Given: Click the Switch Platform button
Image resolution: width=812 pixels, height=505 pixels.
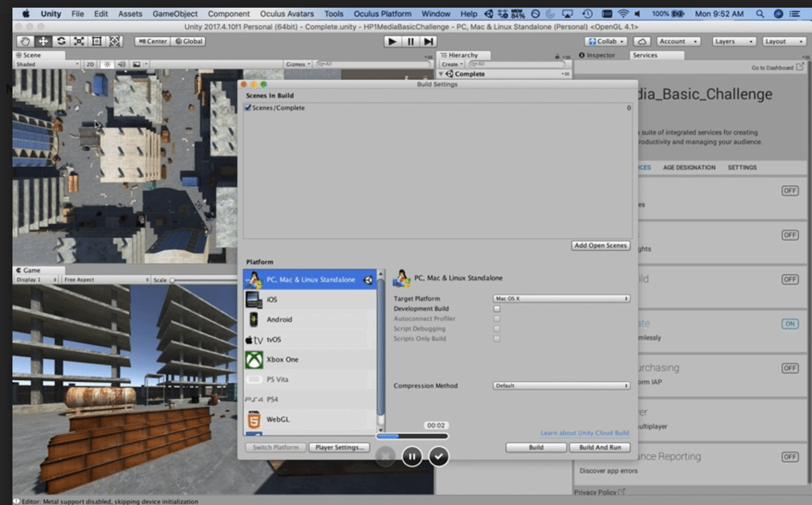Looking at the screenshot, I should (276, 448).
